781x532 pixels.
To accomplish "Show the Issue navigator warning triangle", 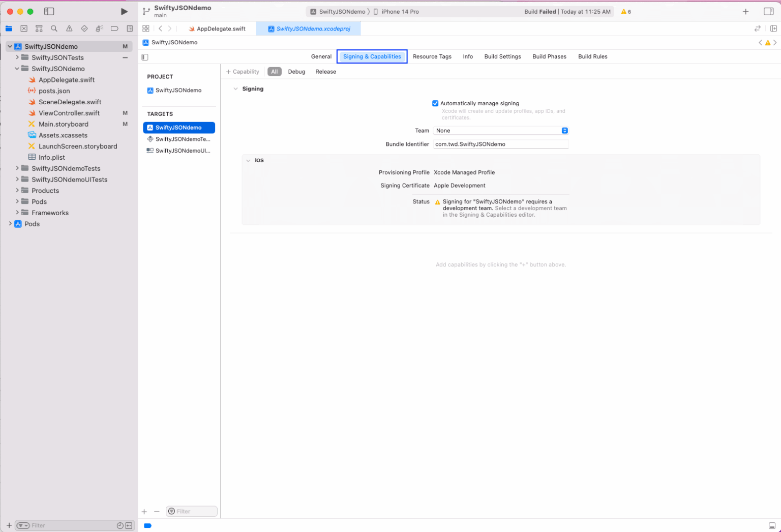I will [x=69, y=28].
